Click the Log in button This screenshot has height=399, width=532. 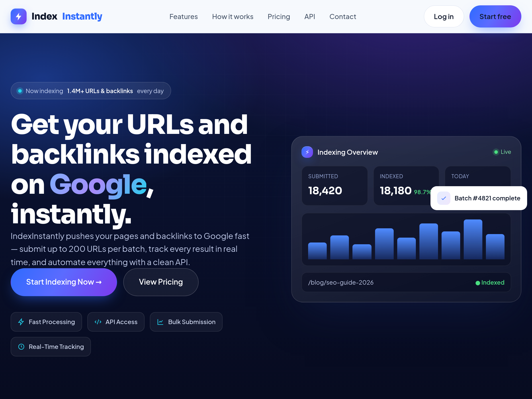pos(444,17)
